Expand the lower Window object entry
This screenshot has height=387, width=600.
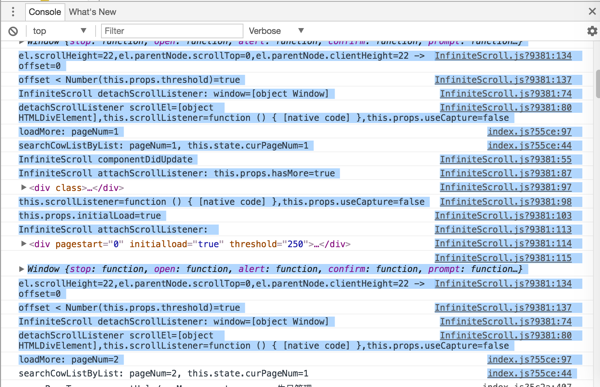click(21, 269)
